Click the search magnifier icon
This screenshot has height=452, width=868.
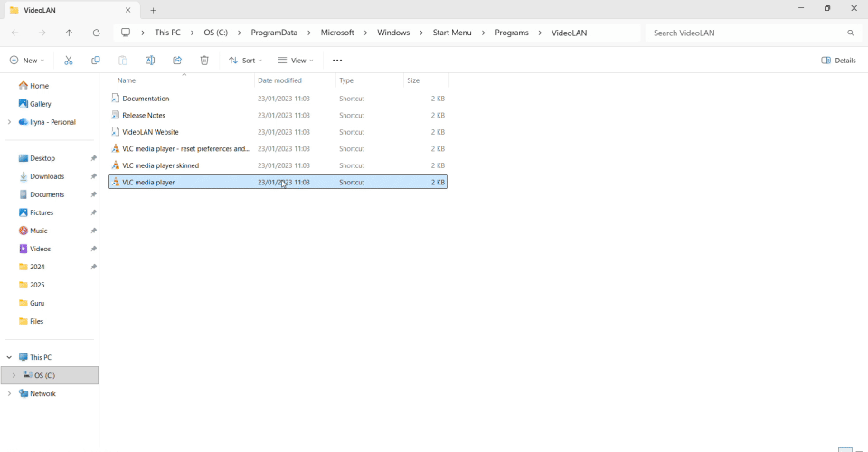[850, 33]
